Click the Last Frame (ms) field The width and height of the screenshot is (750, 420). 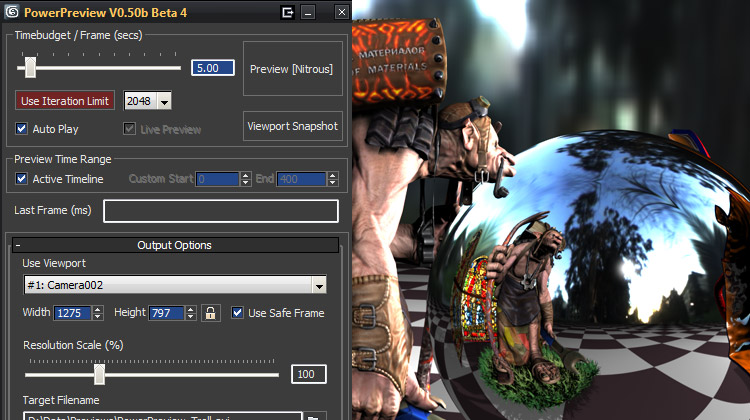221,211
